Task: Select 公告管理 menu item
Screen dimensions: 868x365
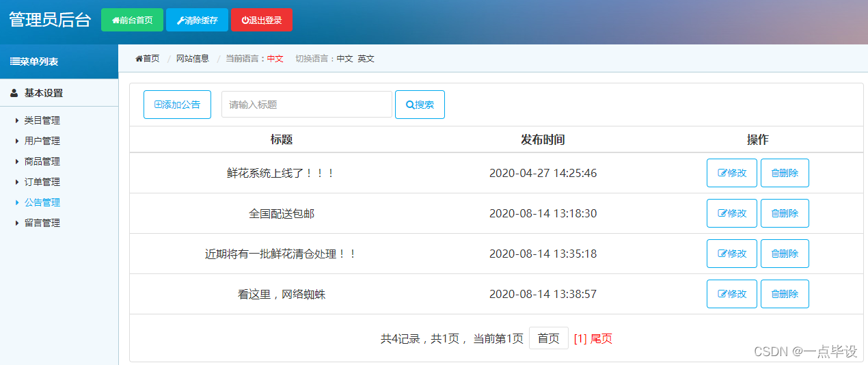Action: tap(42, 202)
